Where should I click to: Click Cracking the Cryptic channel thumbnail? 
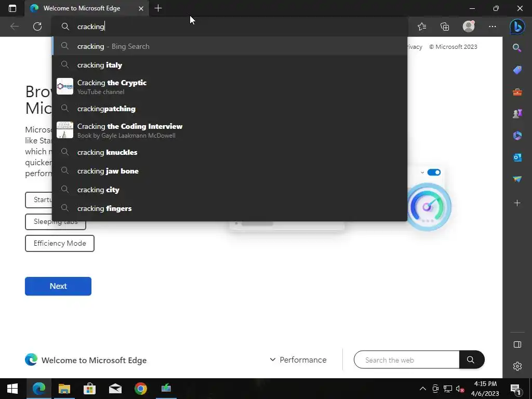65,86
